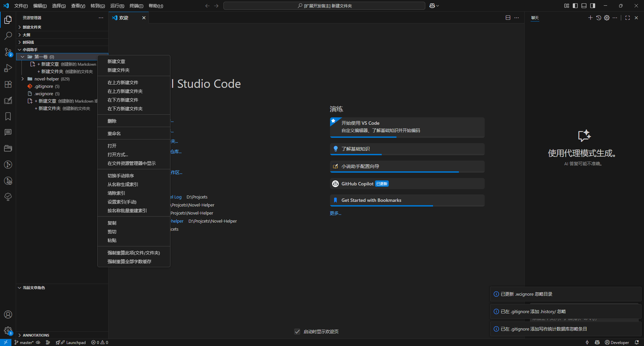
Task: Open the Bookmarks view in activity bar
Action: point(8,116)
